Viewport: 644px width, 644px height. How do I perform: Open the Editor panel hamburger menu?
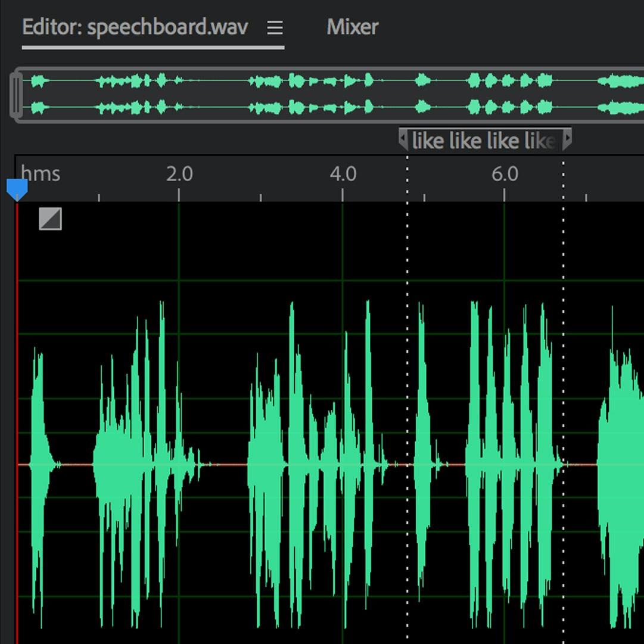(x=275, y=27)
